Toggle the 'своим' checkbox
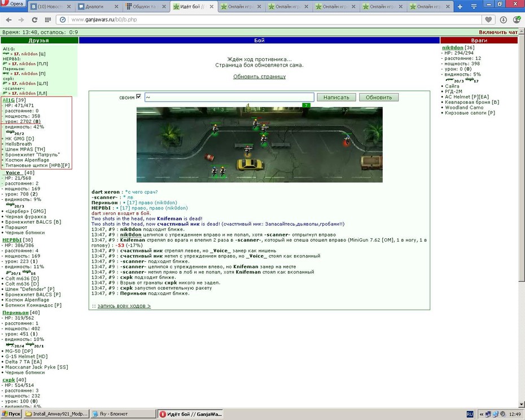The image size is (525, 420). pos(139,97)
